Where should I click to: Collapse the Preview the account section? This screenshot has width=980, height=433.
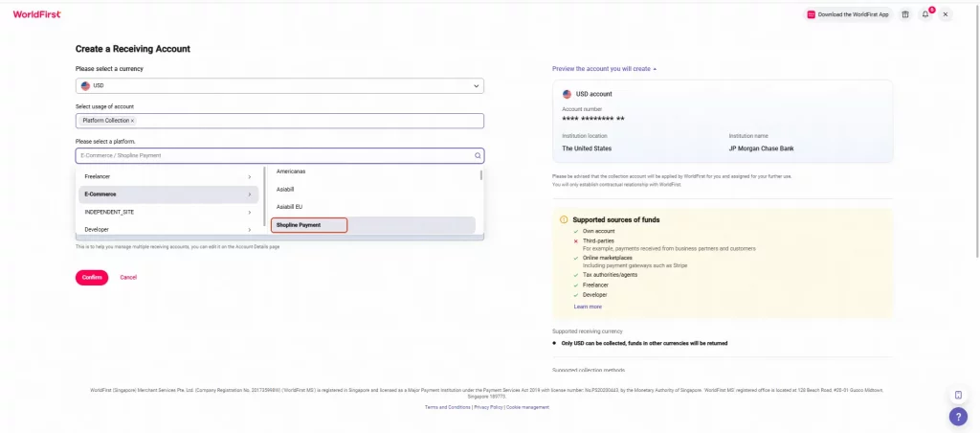pos(605,69)
